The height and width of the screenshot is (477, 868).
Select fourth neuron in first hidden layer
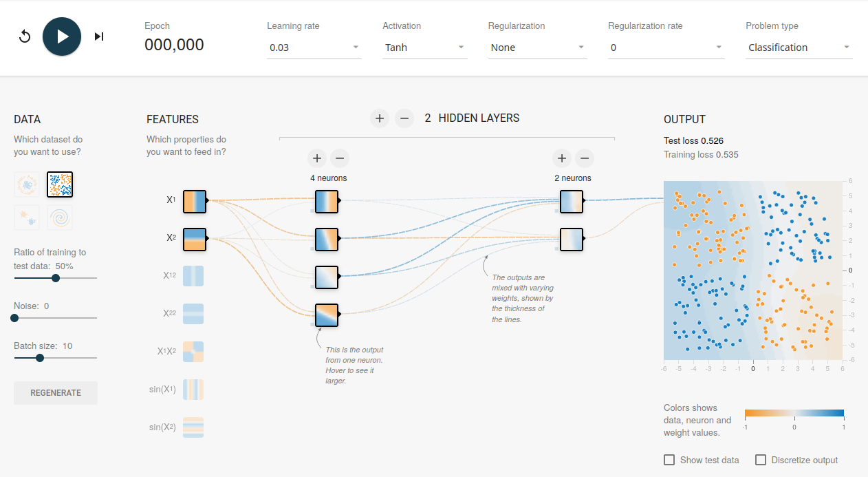click(327, 315)
